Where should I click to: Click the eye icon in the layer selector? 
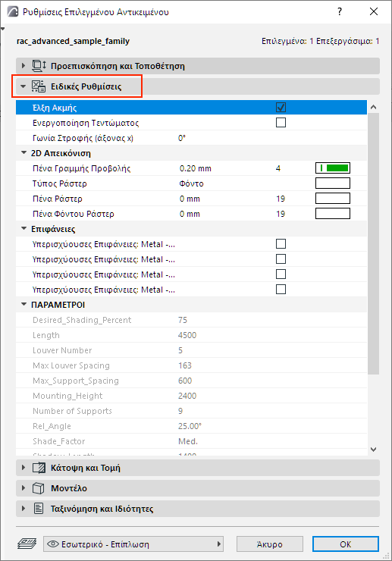pos(53,544)
